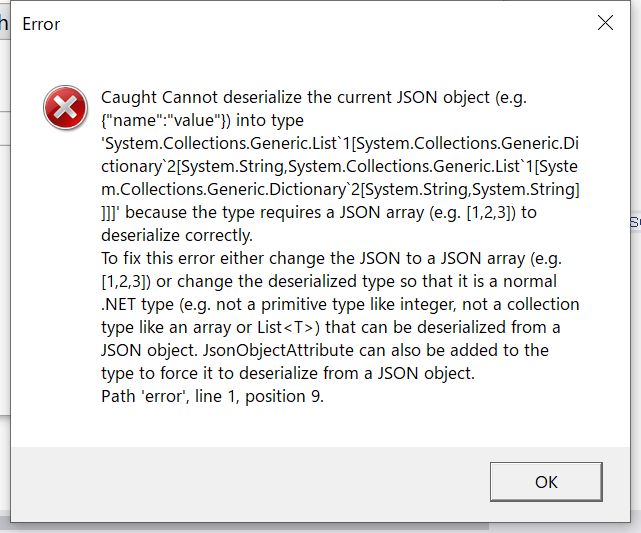The height and width of the screenshot is (533, 641).
Task: Click the OK button
Action: point(546,481)
